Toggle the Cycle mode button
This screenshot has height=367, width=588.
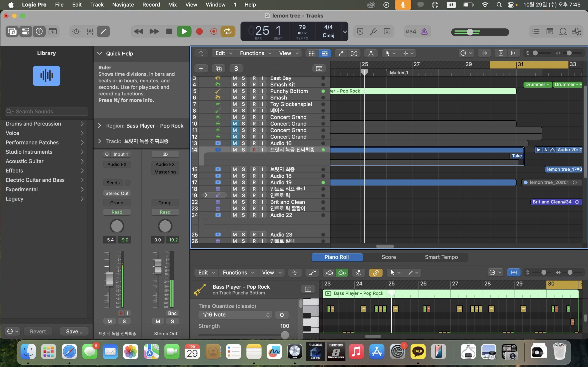[228, 32]
